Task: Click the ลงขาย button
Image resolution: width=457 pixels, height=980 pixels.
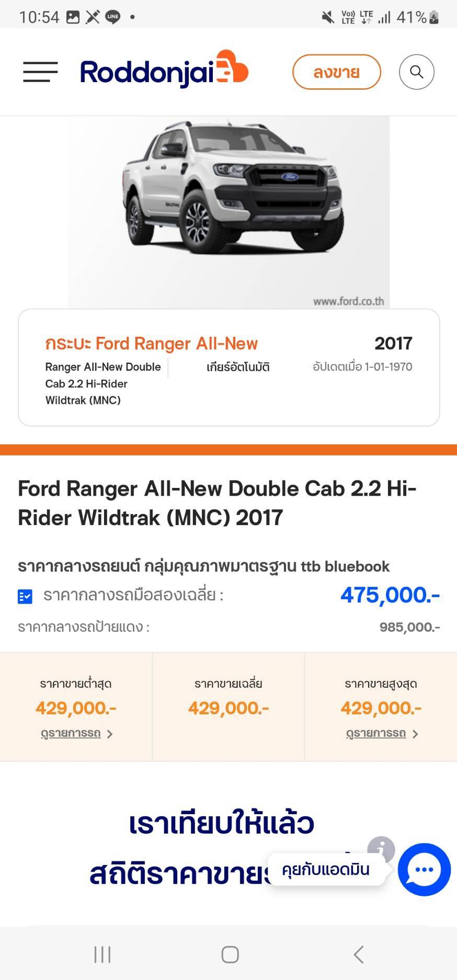Action: click(336, 72)
